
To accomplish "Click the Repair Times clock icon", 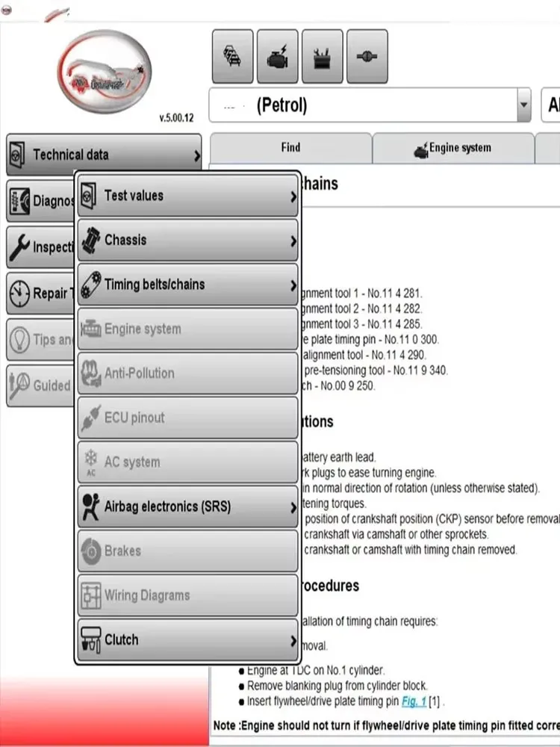I will pos(19,293).
